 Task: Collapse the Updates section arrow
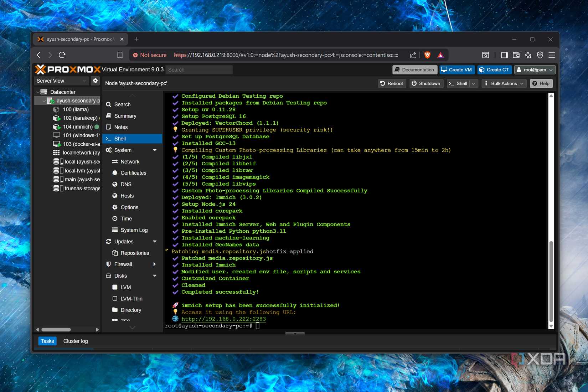tap(155, 241)
